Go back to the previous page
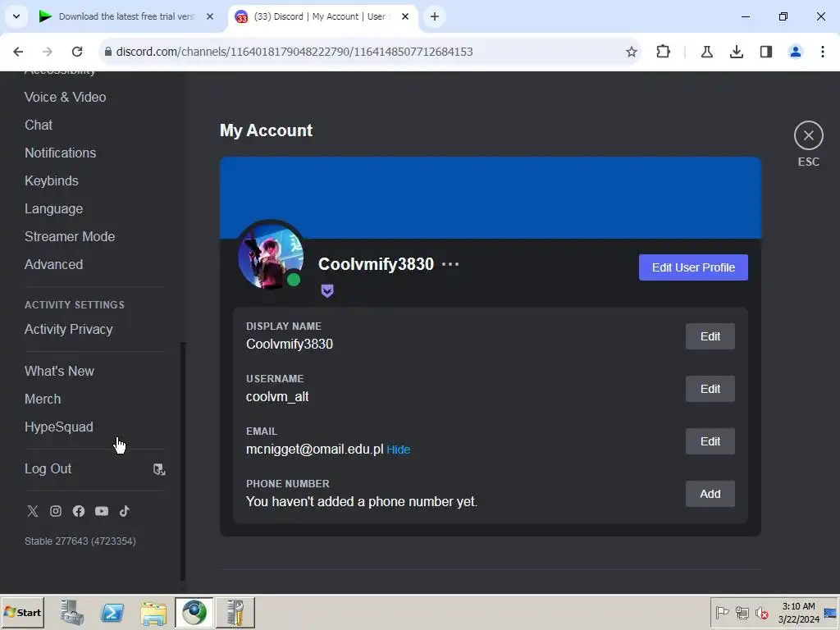 pos(18,52)
